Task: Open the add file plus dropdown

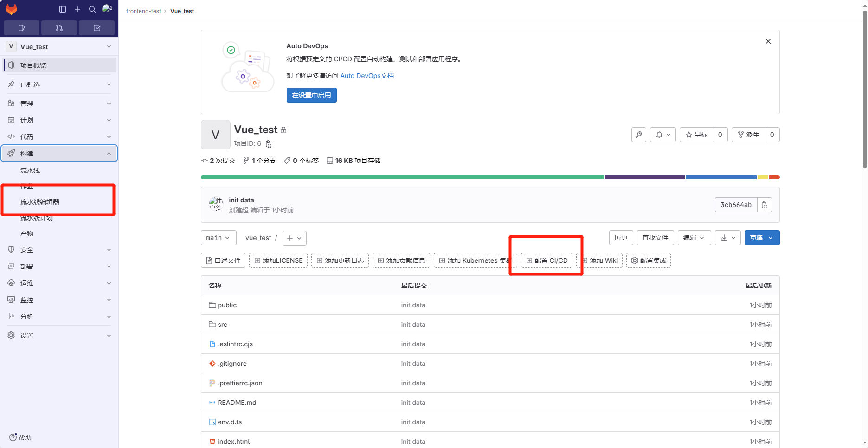Action: pyautogui.click(x=294, y=238)
